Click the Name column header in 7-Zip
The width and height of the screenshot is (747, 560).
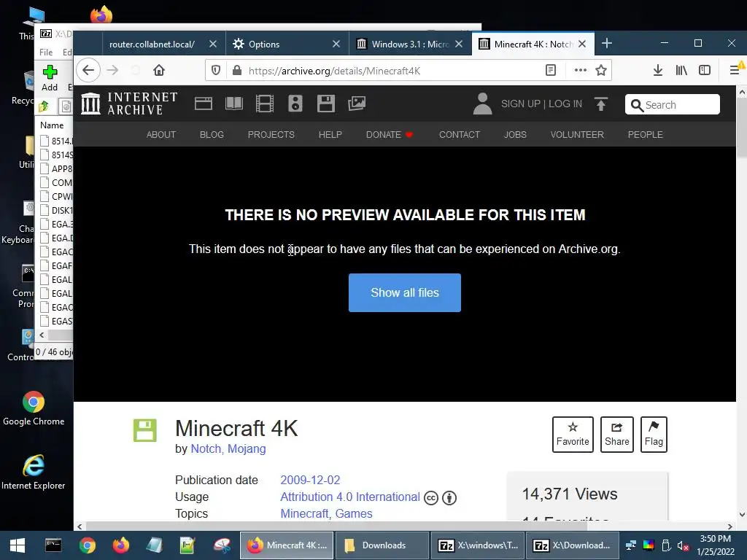pyautogui.click(x=52, y=125)
